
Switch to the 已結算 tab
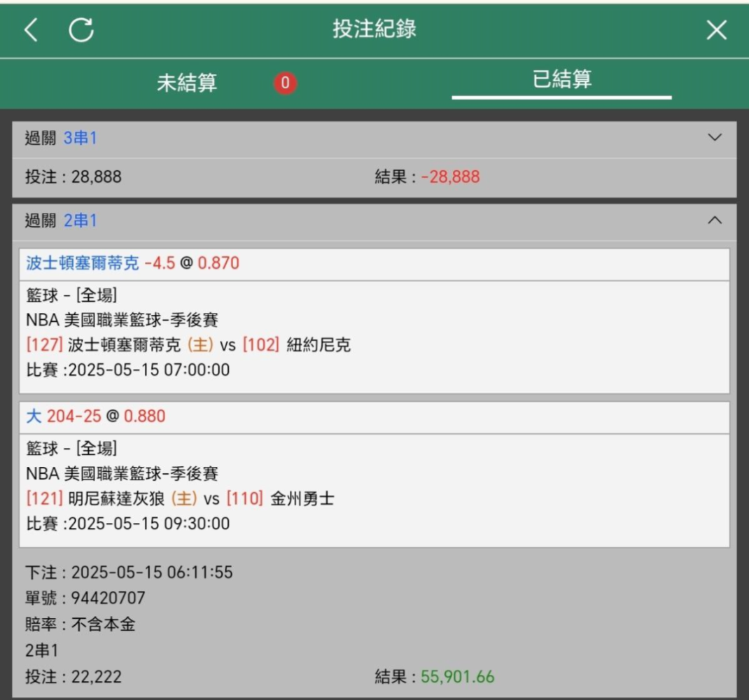[561, 79]
